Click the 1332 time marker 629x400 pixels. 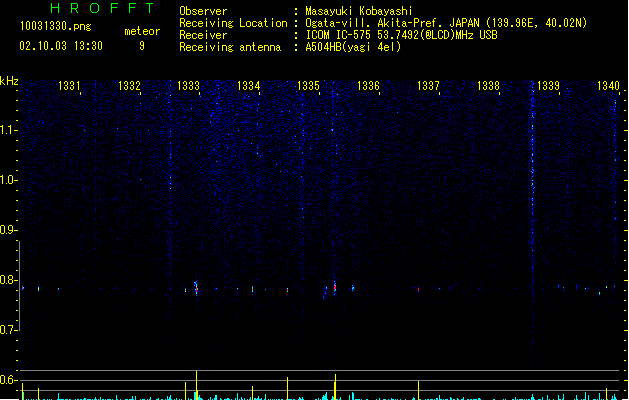pos(129,86)
